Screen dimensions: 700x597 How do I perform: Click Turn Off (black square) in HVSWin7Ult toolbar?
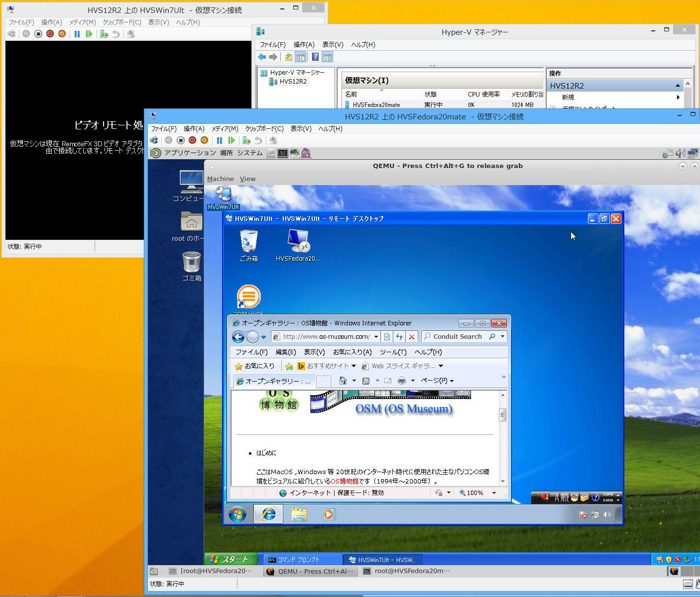coord(38,34)
